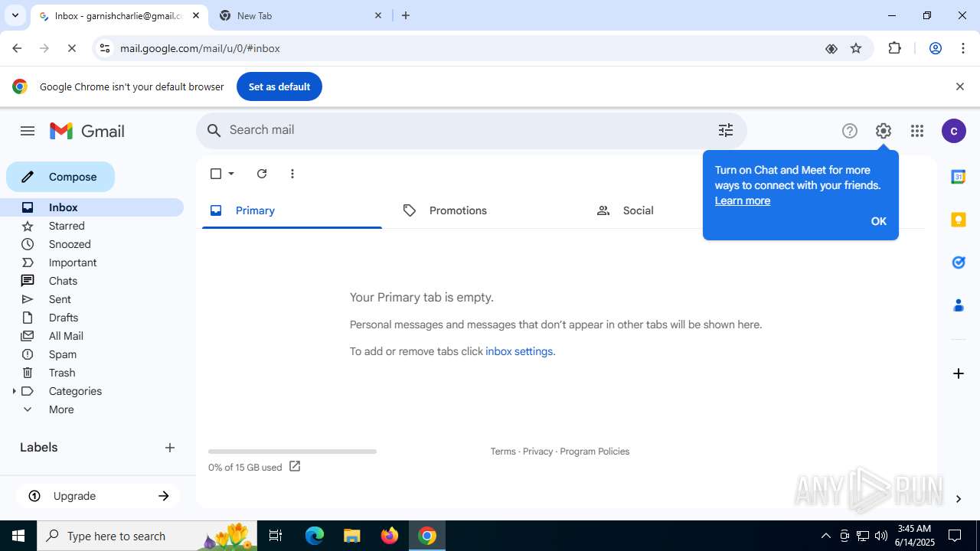Open the select dropdown arrow
The height and width of the screenshot is (551, 980).
pos(231,174)
